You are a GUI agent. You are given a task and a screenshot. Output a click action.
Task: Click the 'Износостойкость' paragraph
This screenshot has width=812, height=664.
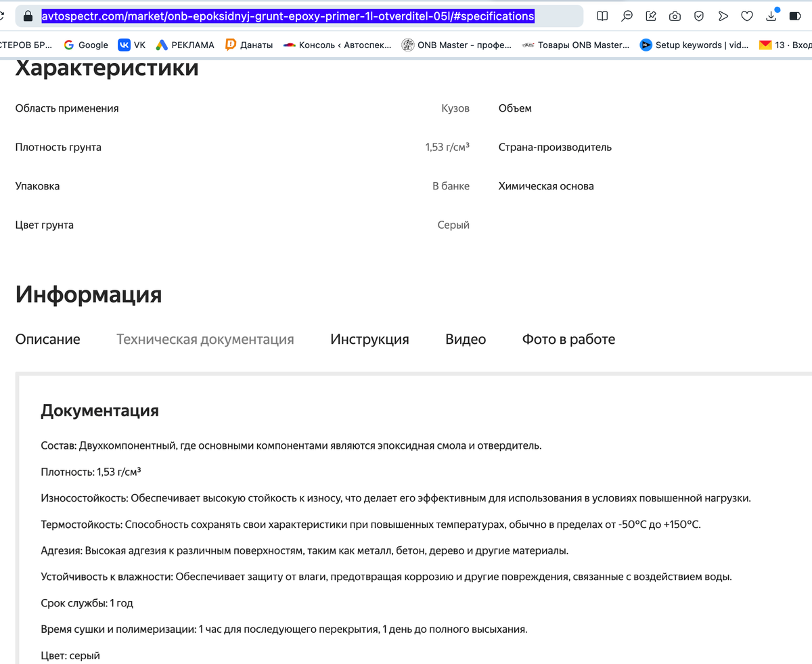[396, 498]
